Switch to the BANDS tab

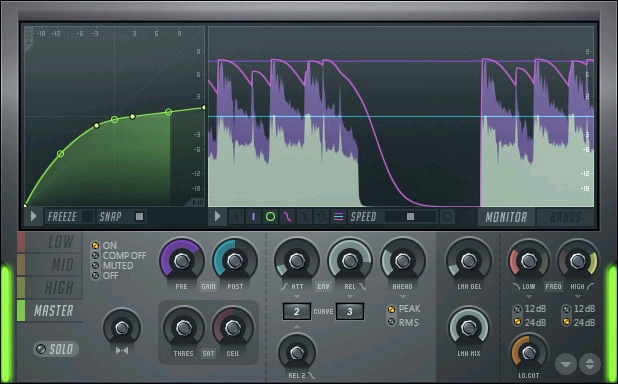pos(565,217)
